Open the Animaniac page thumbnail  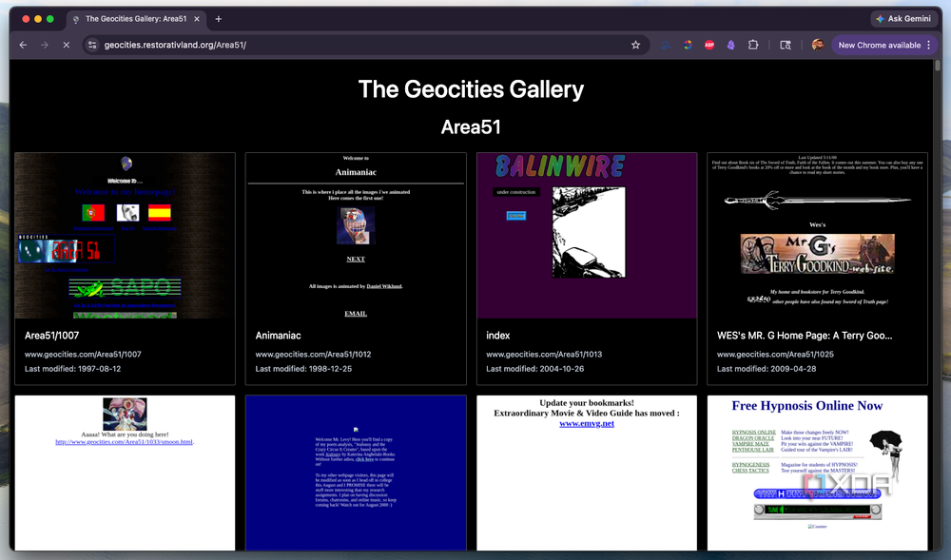point(356,236)
